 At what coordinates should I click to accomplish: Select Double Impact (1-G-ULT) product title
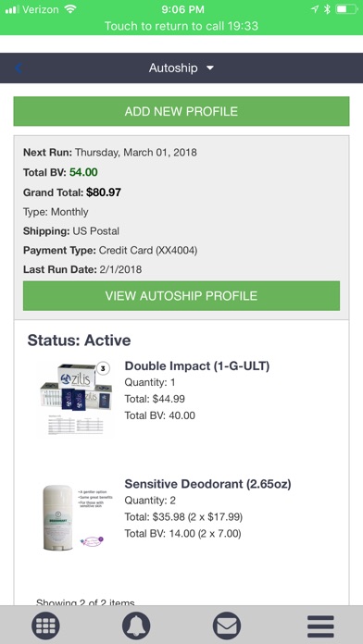coord(197,365)
